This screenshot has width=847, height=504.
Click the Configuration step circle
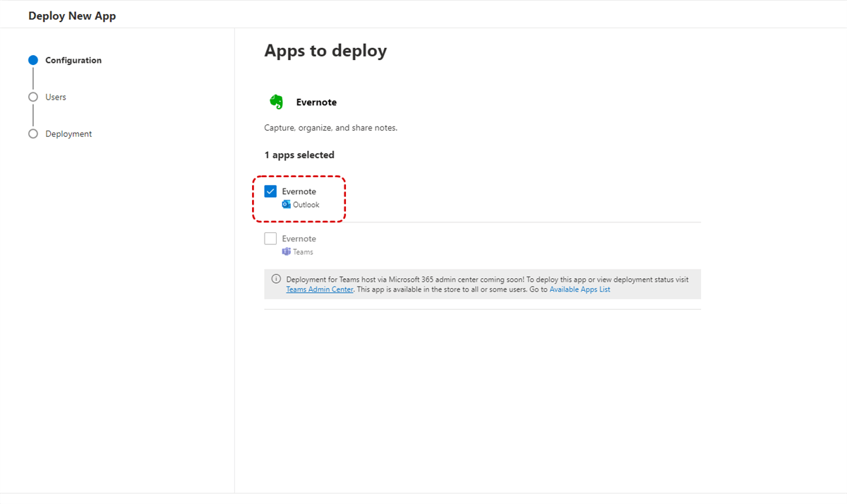pos(33,61)
